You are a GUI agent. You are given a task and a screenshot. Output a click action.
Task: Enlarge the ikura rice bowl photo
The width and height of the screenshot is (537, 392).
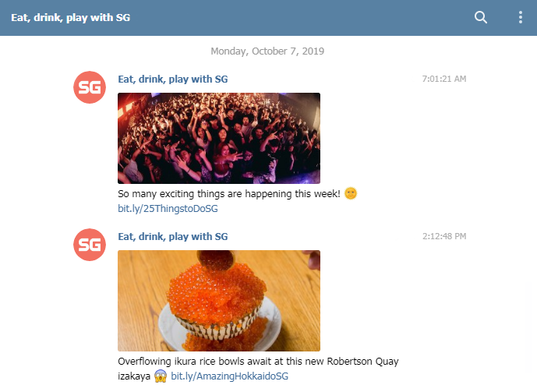[x=218, y=300]
